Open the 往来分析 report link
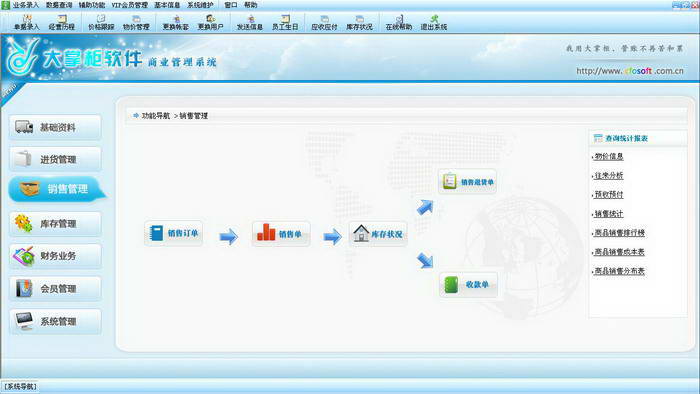 click(608, 176)
